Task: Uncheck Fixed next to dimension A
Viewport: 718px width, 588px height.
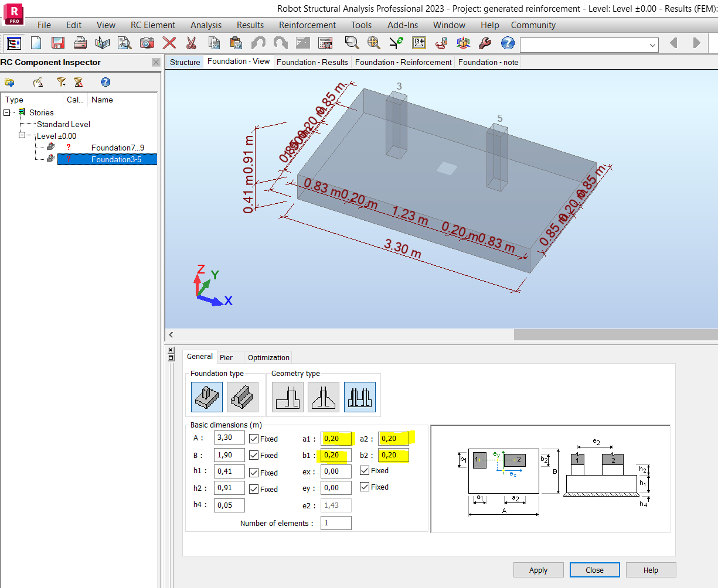Action: [x=254, y=437]
